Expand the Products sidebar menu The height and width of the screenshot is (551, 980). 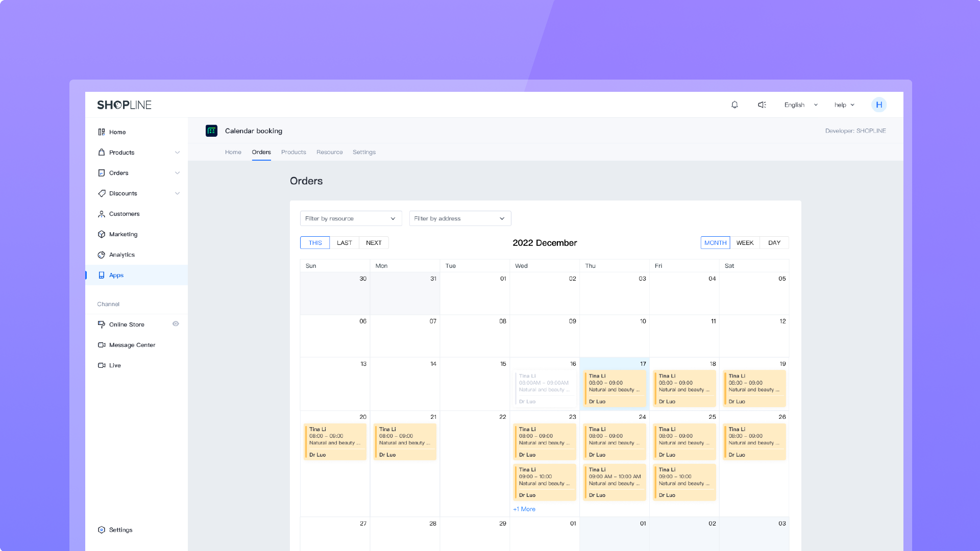[177, 153]
